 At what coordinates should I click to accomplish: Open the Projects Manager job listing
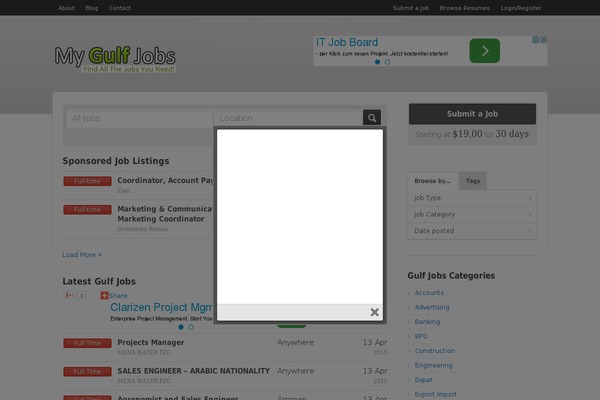(151, 343)
